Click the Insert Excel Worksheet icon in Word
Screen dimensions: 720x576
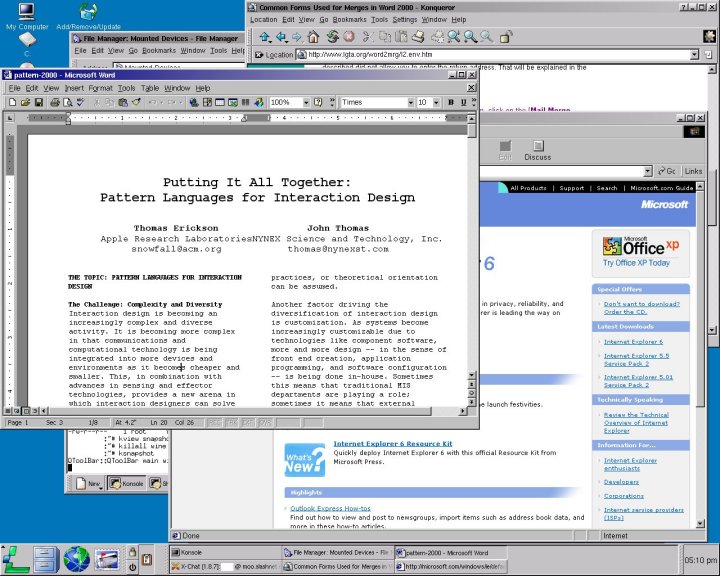point(233,102)
